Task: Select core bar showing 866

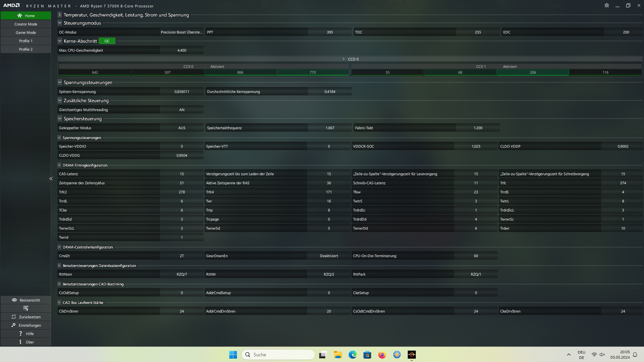Action: (240, 73)
